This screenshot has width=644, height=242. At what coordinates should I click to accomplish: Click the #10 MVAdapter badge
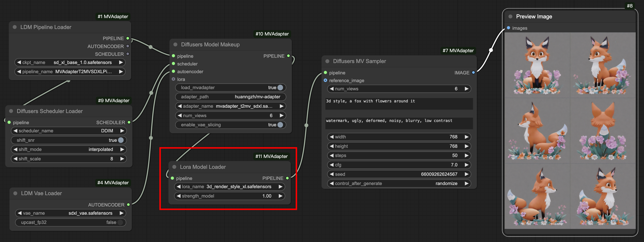[272, 34]
